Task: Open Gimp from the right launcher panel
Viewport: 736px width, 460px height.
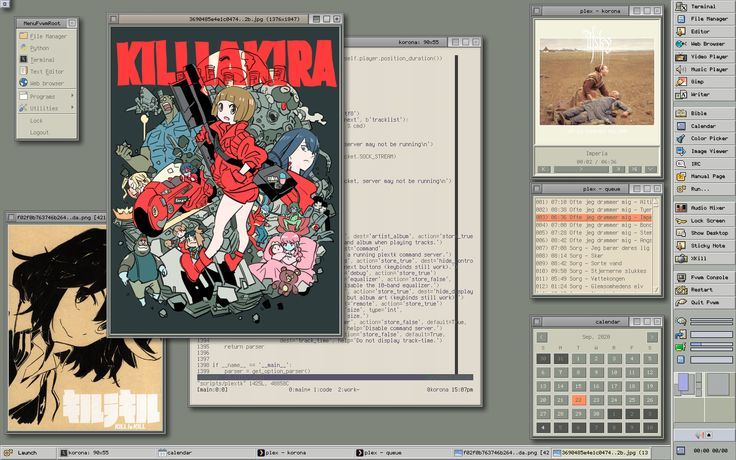Action: coord(704,82)
